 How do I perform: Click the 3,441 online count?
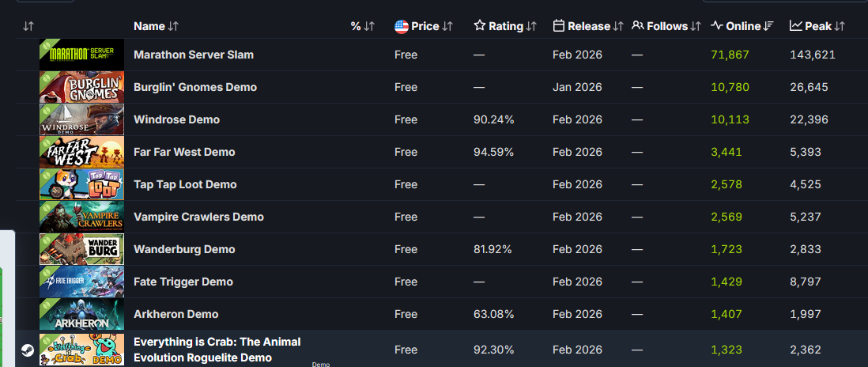(x=726, y=152)
